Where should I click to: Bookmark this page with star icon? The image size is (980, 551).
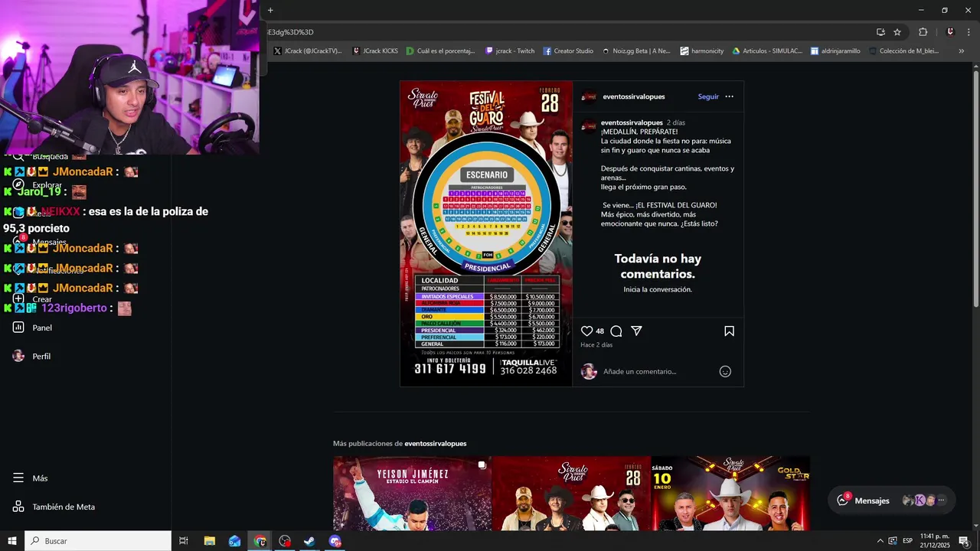point(897,32)
